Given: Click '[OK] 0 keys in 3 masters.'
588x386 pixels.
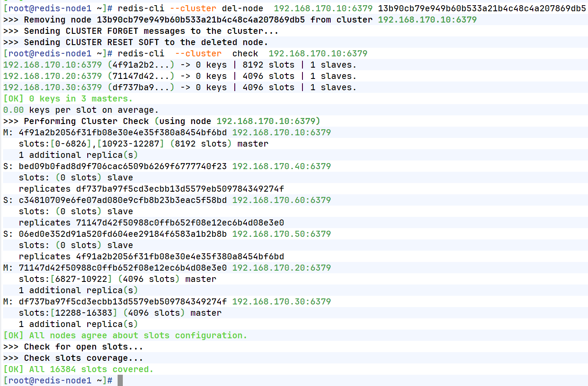Looking at the screenshot, I should coord(68,98).
